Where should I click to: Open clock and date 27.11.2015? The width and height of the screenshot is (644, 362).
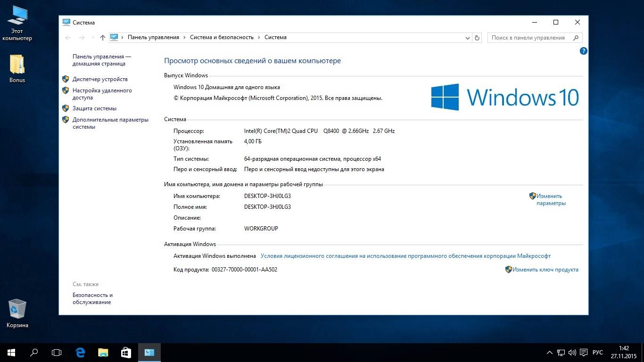[624, 352]
